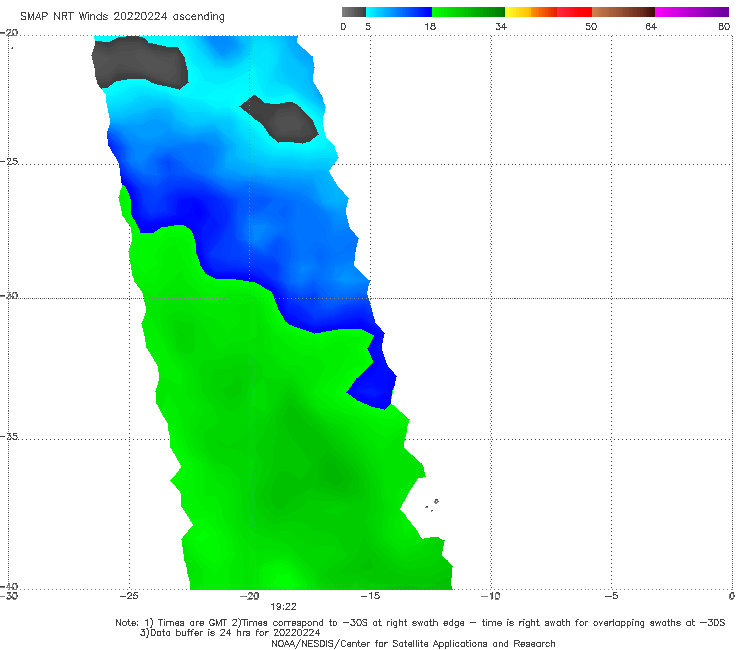Click the color scale label '18'
Viewport: 740px width, 650px height.
coord(430,26)
